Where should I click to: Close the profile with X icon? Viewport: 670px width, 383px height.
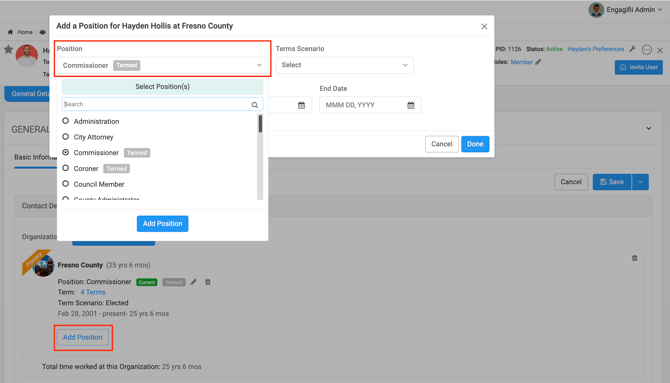660,50
